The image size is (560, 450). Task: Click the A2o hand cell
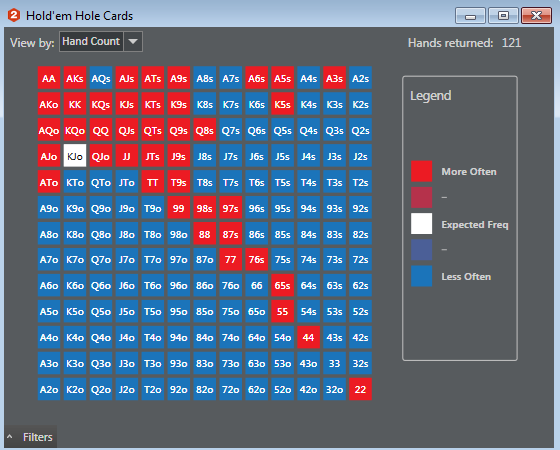tap(49, 389)
